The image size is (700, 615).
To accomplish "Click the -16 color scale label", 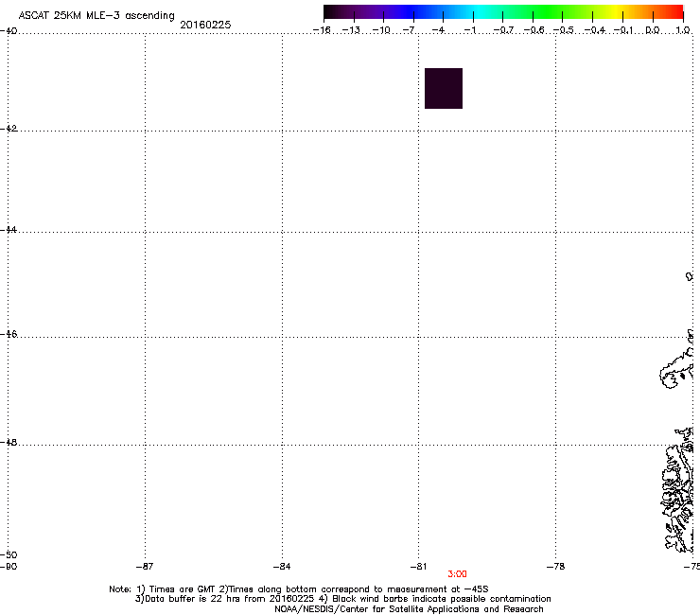I will click(x=322, y=30).
